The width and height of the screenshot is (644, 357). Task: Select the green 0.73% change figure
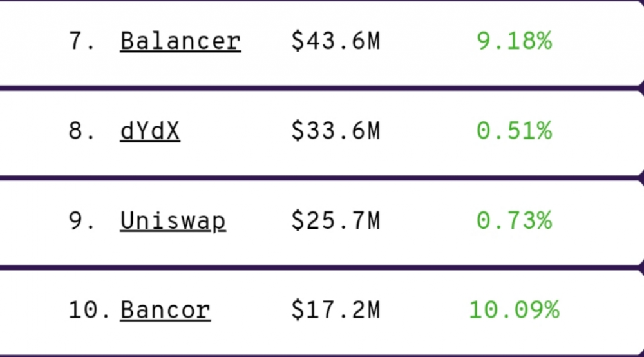(x=514, y=221)
